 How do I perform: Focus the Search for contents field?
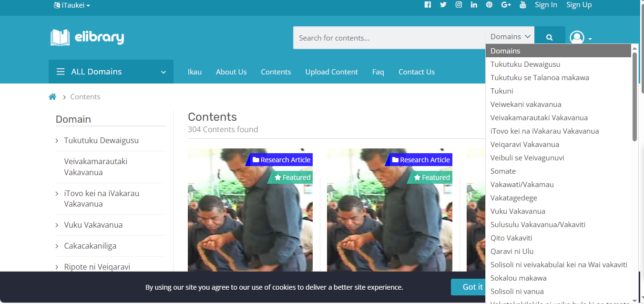[389, 38]
